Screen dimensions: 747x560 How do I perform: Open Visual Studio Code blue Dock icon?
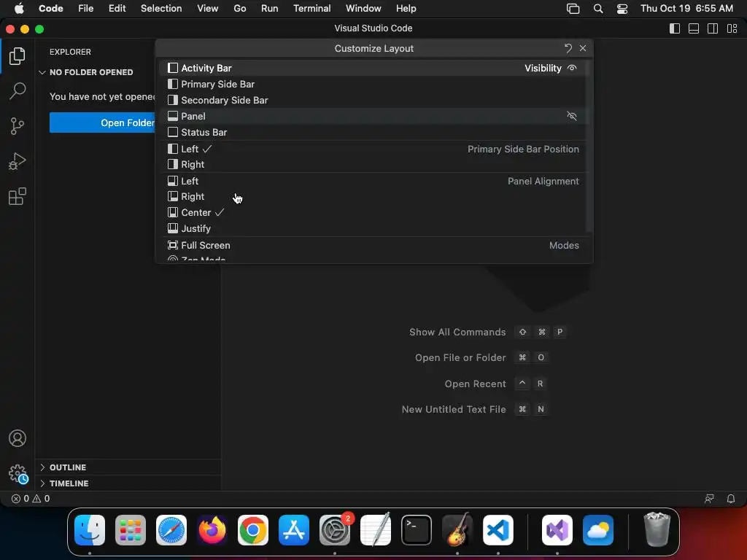498,530
